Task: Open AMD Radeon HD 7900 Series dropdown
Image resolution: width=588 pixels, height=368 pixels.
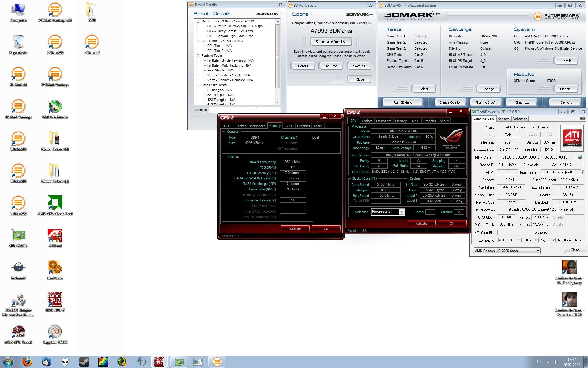Action: tap(507, 251)
